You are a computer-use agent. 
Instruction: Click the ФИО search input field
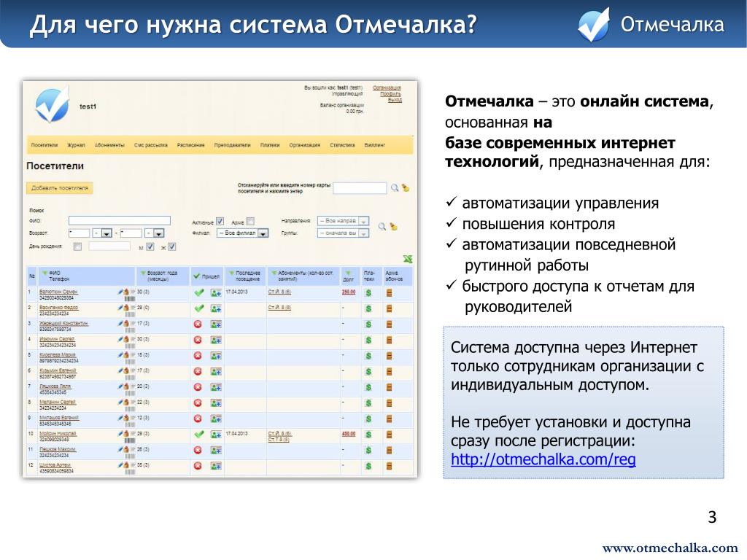click(119, 220)
